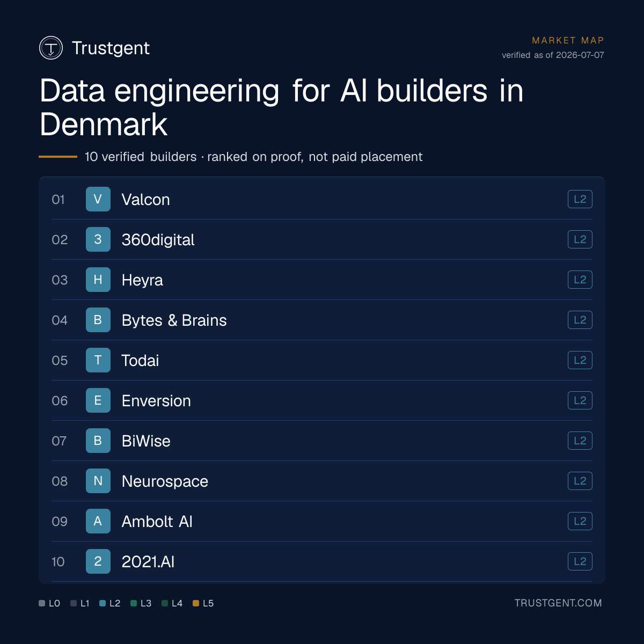Select the gray L0 legend swatch
644x644 pixels.
(x=42, y=603)
